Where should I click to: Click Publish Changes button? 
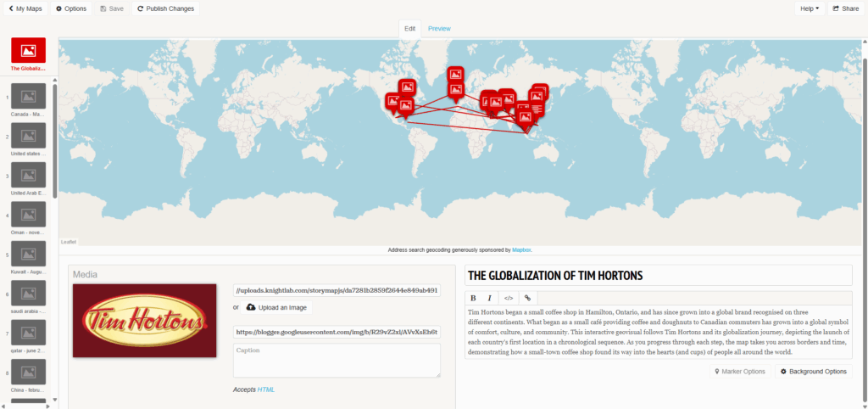point(165,8)
